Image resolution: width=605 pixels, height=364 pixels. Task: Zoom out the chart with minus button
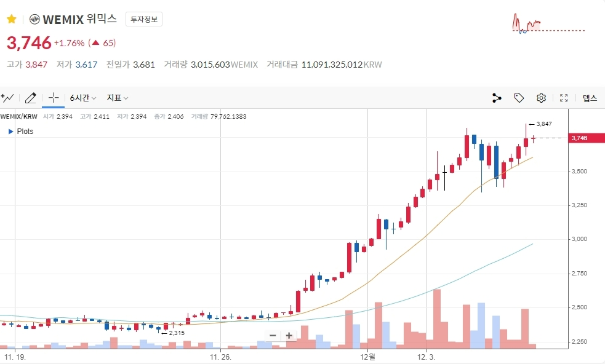coord(273,335)
